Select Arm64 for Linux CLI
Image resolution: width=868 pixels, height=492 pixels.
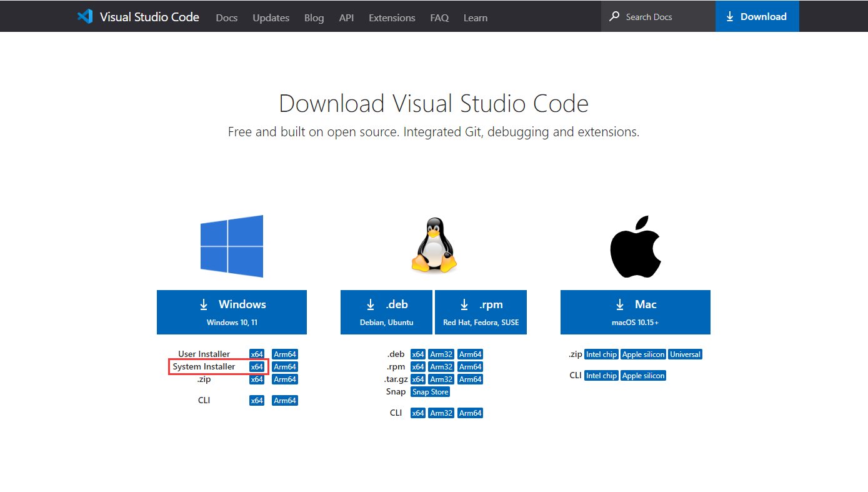[x=471, y=413]
